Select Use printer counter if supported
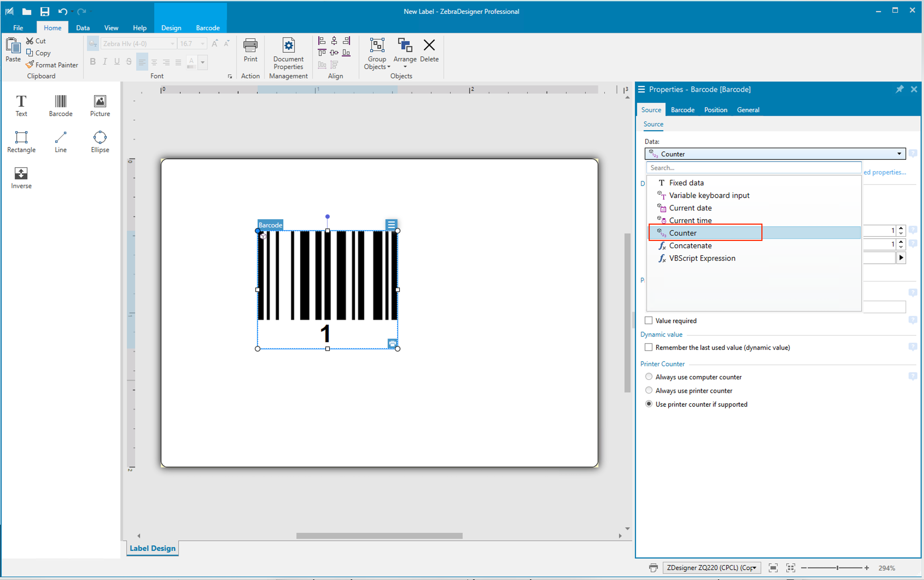This screenshot has width=924, height=580. [649, 404]
